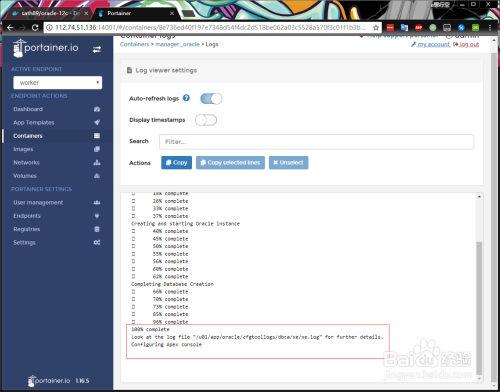
Task: Open App Templates in the sidebar
Action: (34, 123)
